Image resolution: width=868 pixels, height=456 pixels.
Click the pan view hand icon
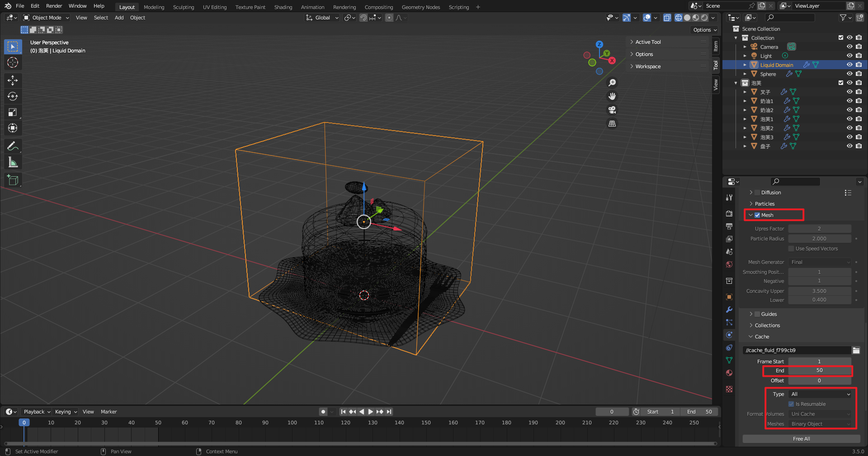click(x=612, y=96)
